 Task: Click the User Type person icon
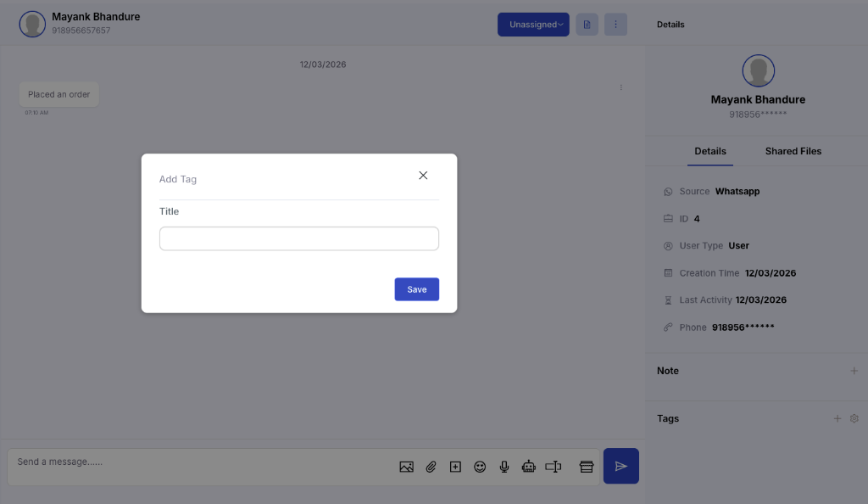click(x=668, y=246)
